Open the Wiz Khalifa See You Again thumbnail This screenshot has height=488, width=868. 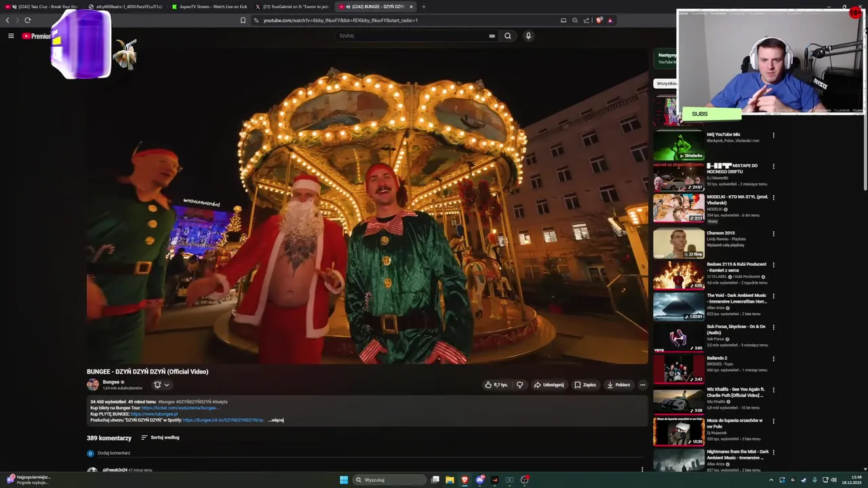tap(679, 399)
